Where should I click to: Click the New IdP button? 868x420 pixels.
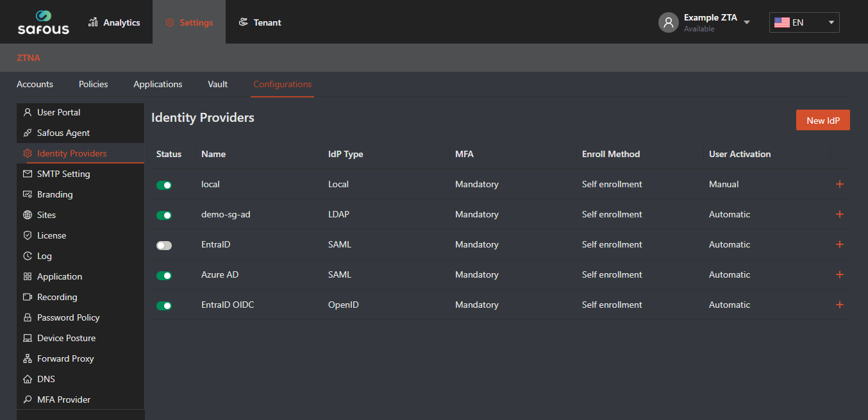pos(823,120)
